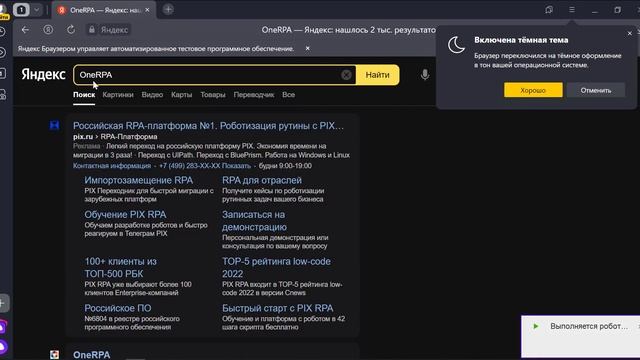Viewport: 640px width, 360px height.
Task: Open the Российское ПО sitelink
Action: coord(118,308)
